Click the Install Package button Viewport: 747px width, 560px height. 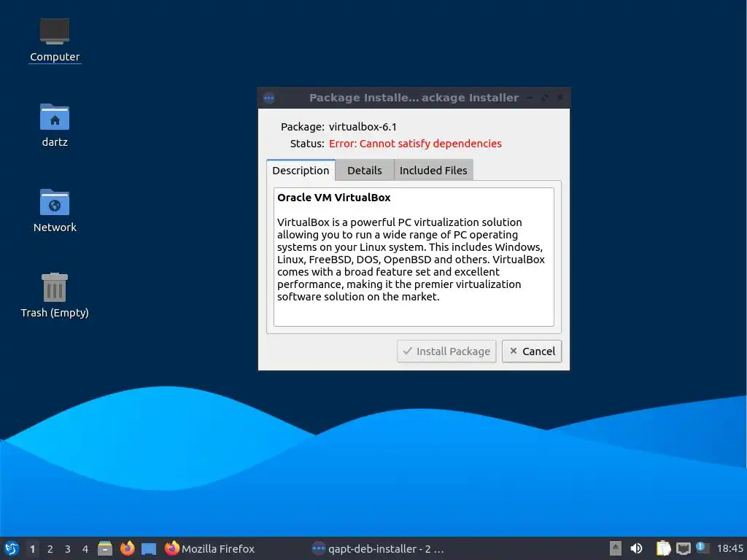[x=446, y=351]
